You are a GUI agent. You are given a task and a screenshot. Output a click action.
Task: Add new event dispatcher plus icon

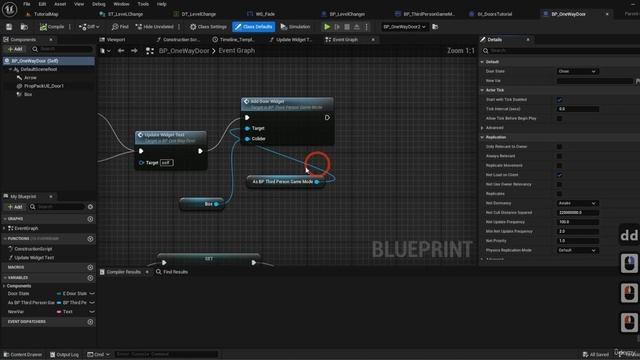point(90,322)
